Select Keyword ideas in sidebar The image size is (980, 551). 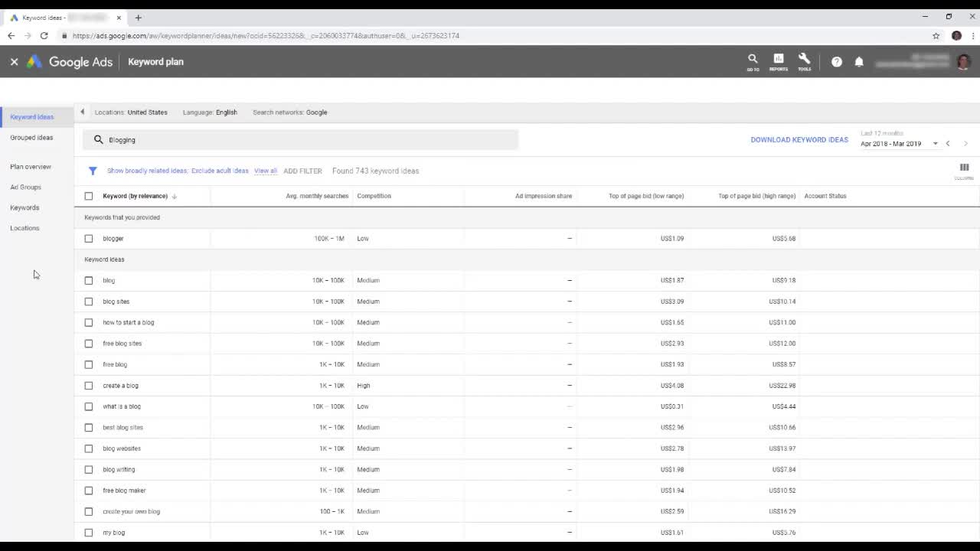(x=32, y=117)
